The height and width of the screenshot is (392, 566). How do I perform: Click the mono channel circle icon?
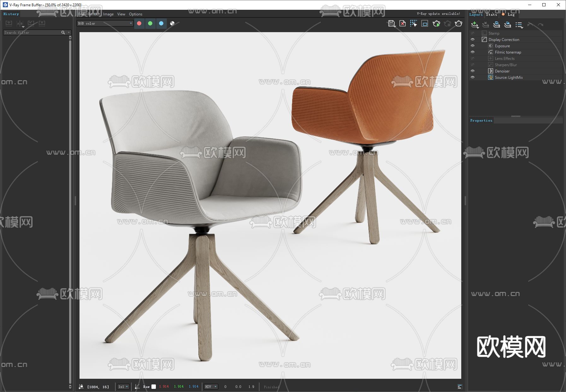click(x=172, y=23)
